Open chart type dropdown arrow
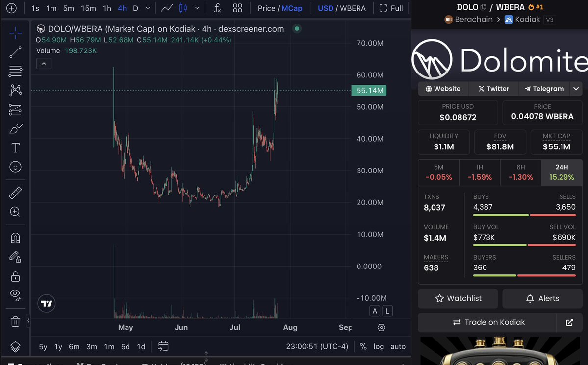Screen dimensions: 588x365 pyautogui.click(x=197, y=8)
